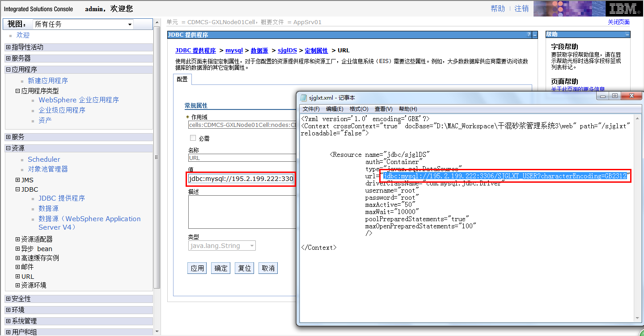The image size is (644, 336).
Task: Open the 查看(V) menu in Notepad
Action: [x=383, y=109]
